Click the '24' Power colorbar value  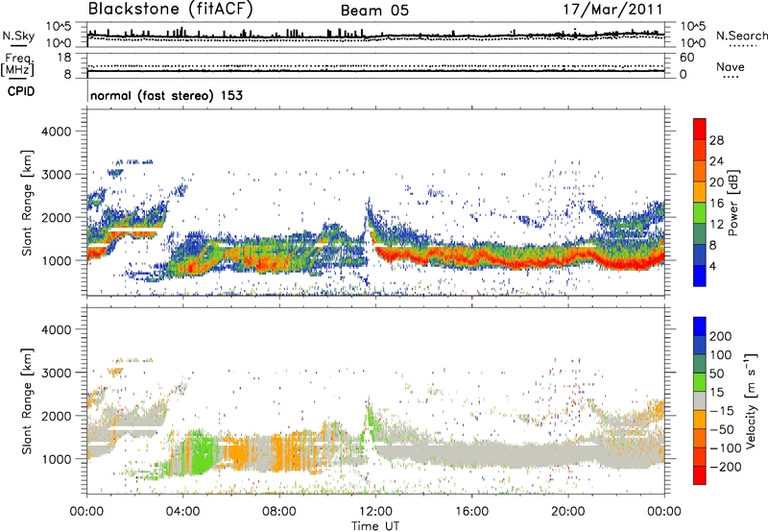point(716,161)
